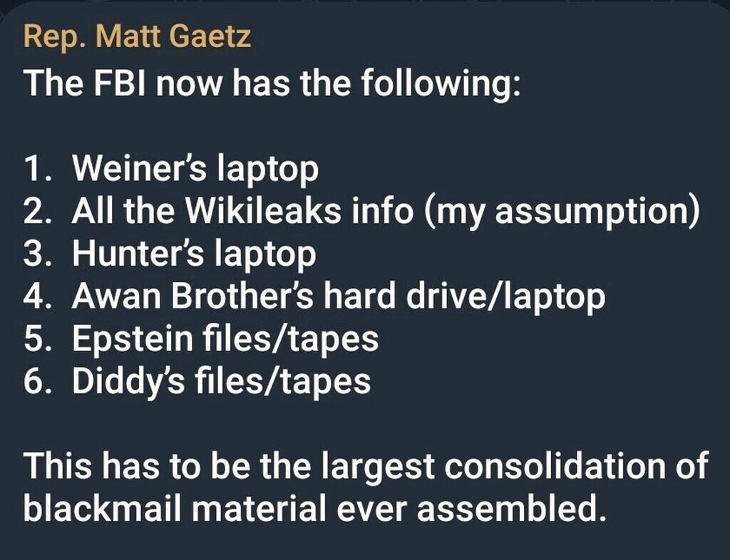Select the "Awan Brother's hard drive/laptop" entry

(x=338, y=296)
